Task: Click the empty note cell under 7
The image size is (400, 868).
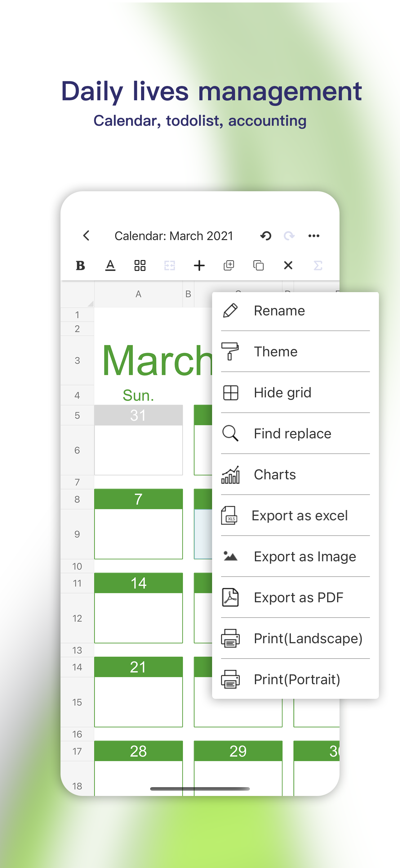Action: (138, 534)
